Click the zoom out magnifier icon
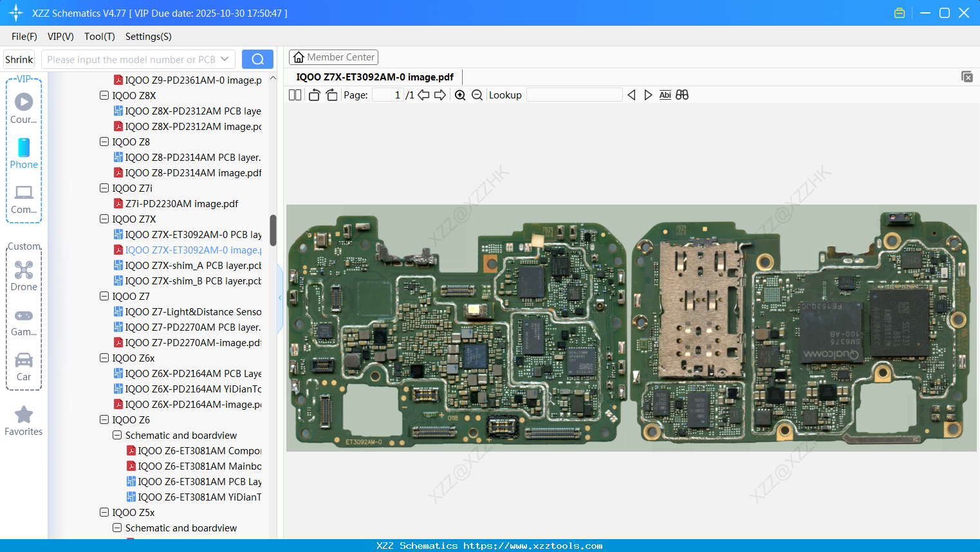Viewport: 980px width, 552px height. pyautogui.click(x=477, y=95)
